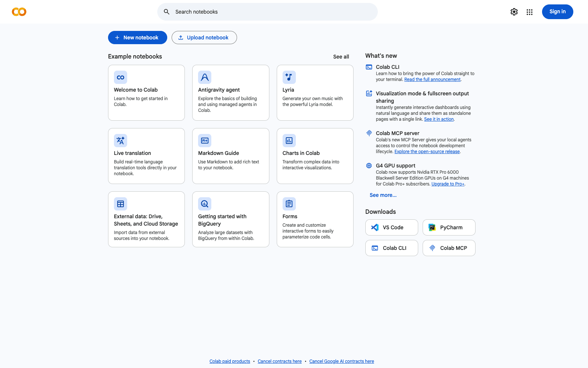Click Cancel contracts here link

click(x=280, y=361)
